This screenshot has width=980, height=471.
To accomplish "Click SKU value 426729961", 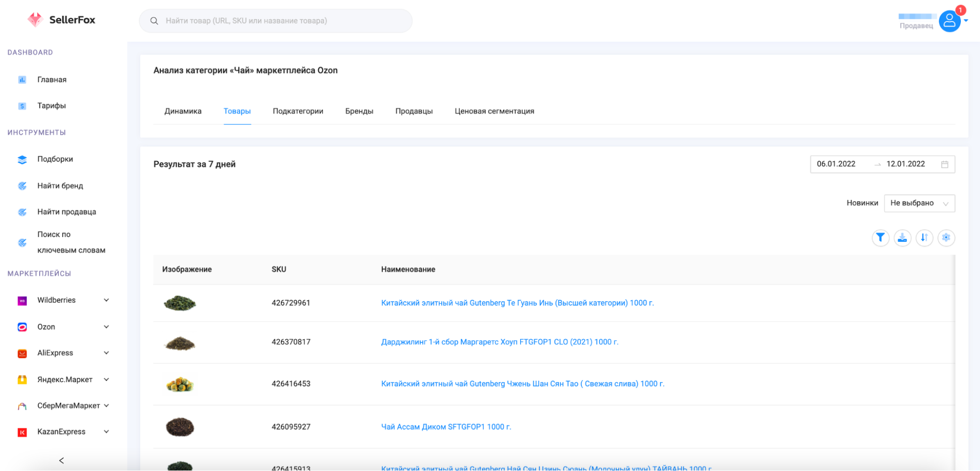I will pyautogui.click(x=291, y=303).
